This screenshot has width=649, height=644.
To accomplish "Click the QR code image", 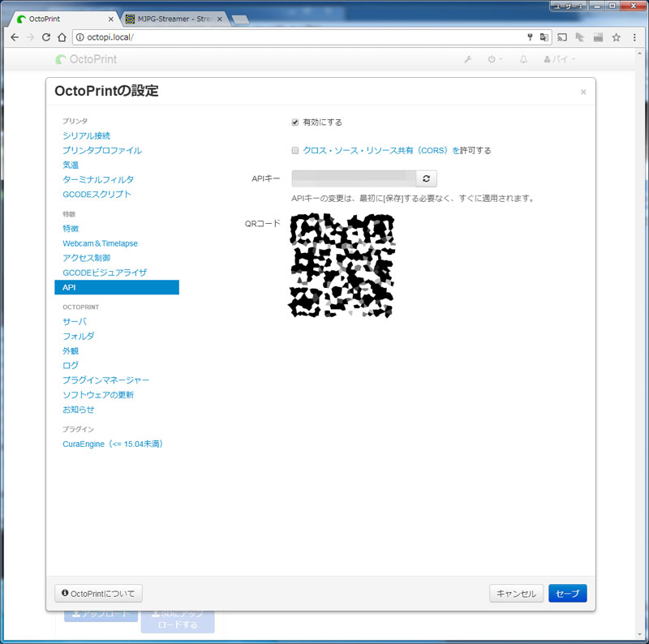I will (342, 265).
